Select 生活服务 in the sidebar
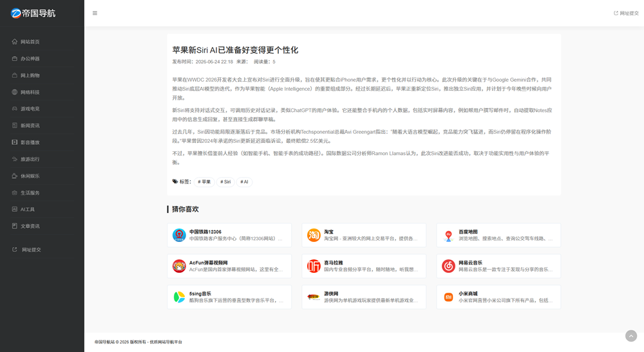The image size is (644, 352). pos(30,193)
